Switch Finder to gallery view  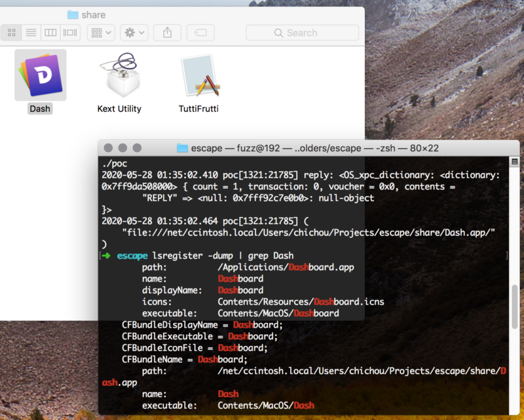70,33
